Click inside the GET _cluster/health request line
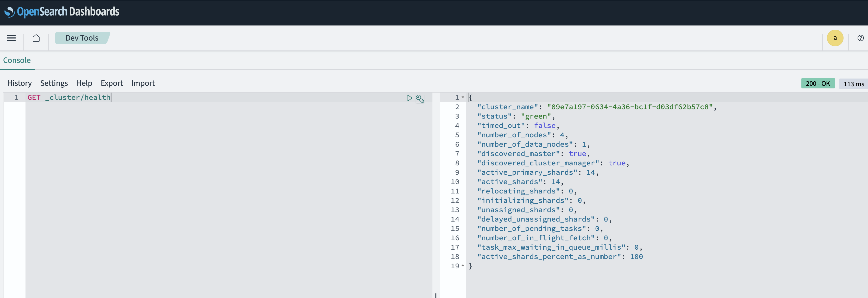Screen dimensions: 868x298 point(69,97)
